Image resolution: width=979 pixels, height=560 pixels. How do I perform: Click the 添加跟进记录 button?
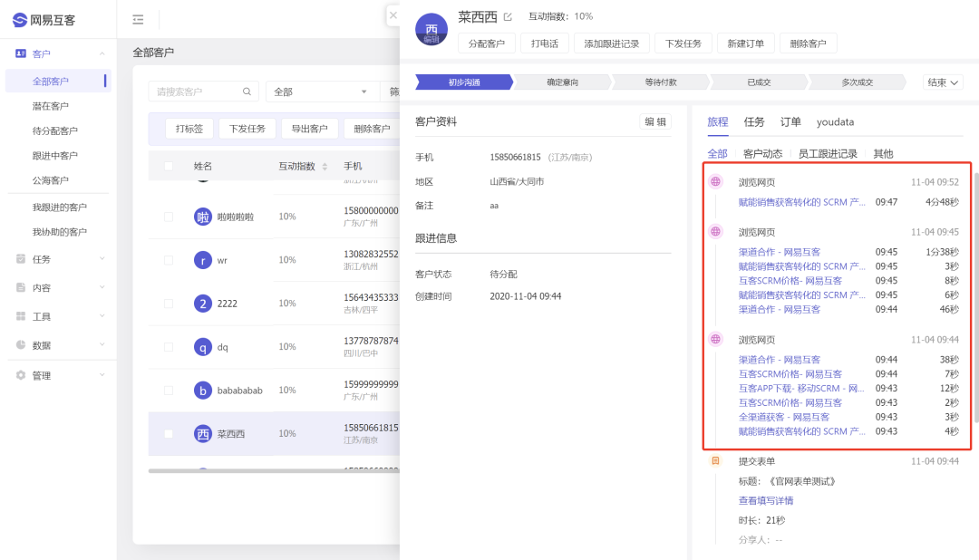[611, 43]
